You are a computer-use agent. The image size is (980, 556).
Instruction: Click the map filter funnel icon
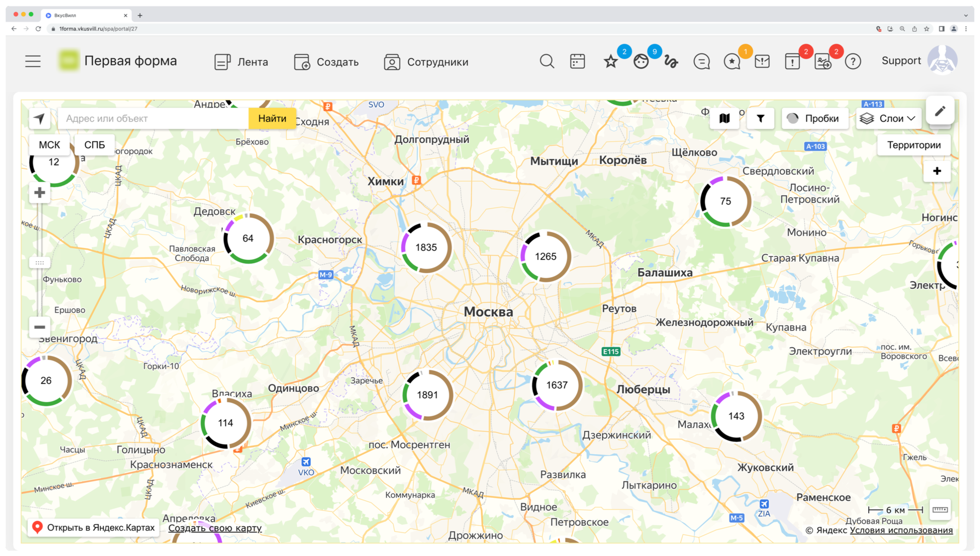761,118
